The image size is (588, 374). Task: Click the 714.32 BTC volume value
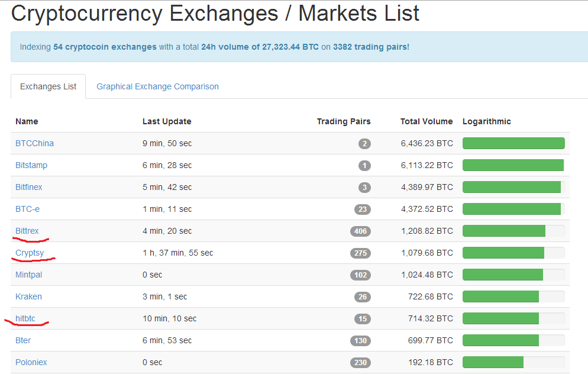click(431, 318)
